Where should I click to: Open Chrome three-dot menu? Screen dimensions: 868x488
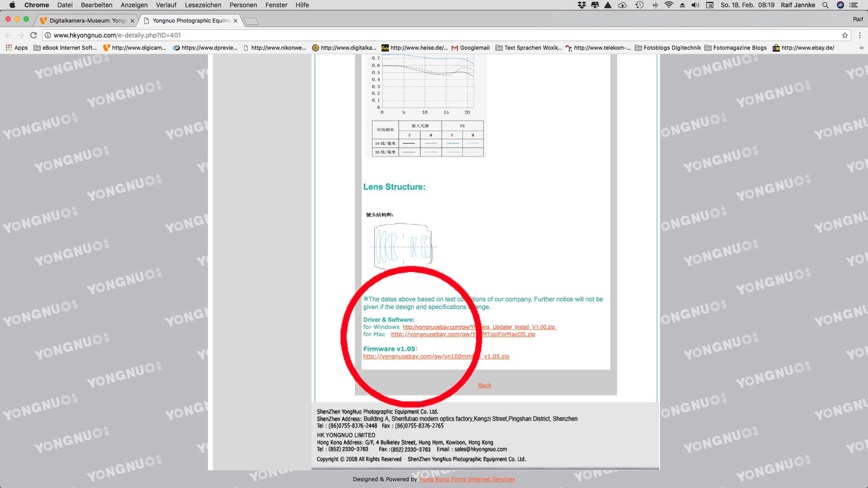860,35
